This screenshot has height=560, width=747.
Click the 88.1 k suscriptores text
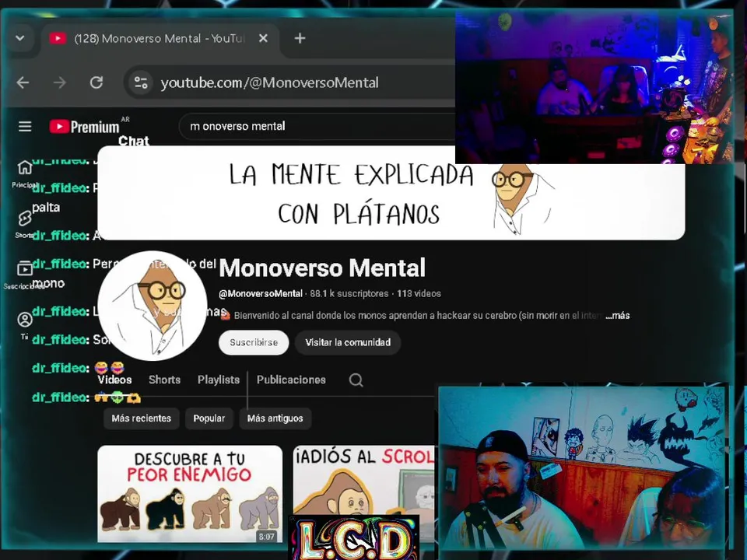click(349, 294)
